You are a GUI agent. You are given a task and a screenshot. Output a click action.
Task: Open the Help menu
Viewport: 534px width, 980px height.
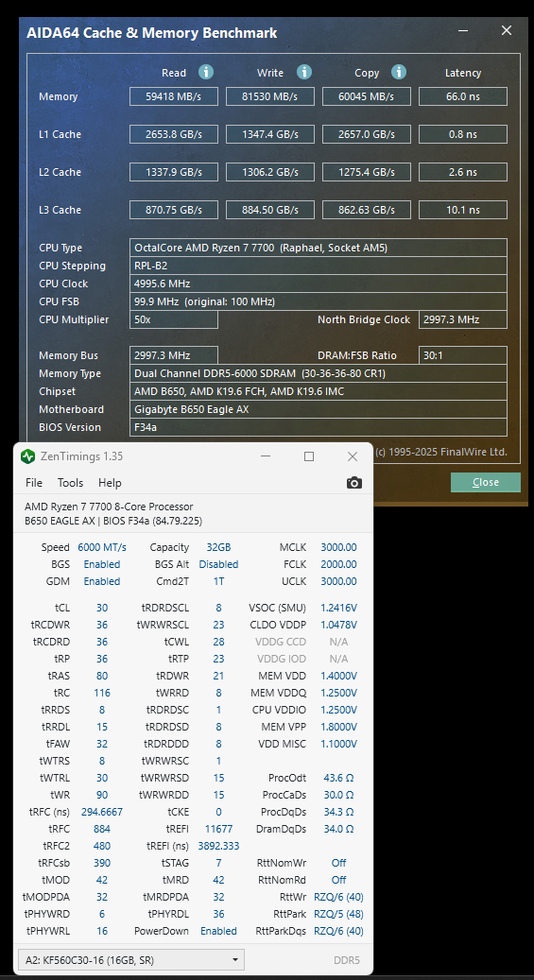pos(110,483)
